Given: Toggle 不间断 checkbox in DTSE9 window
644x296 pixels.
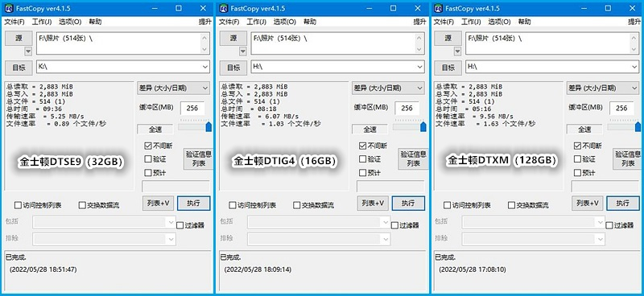Looking at the screenshot, I should tap(148, 146).
